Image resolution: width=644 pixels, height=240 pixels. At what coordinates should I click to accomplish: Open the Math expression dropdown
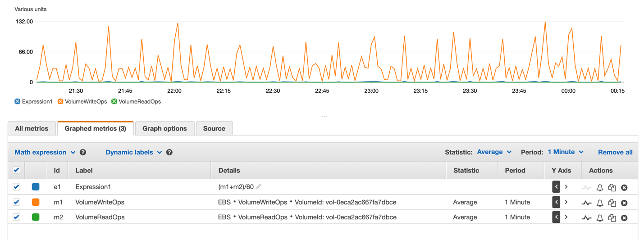point(45,152)
